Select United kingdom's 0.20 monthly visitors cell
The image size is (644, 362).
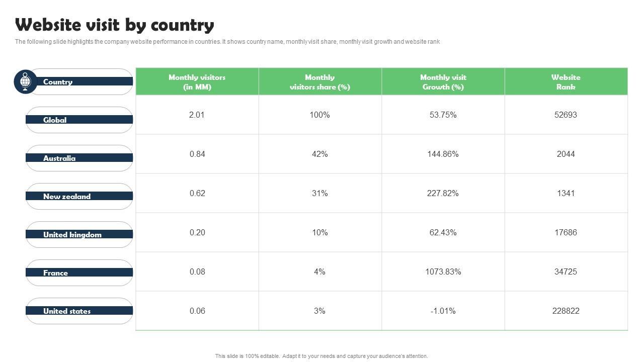(x=197, y=232)
